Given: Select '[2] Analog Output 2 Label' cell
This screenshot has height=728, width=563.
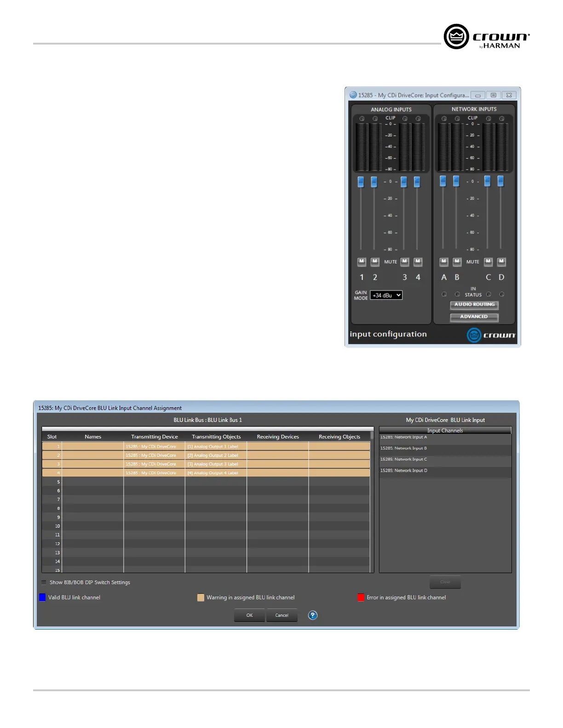Looking at the screenshot, I should pyautogui.click(x=216, y=455).
